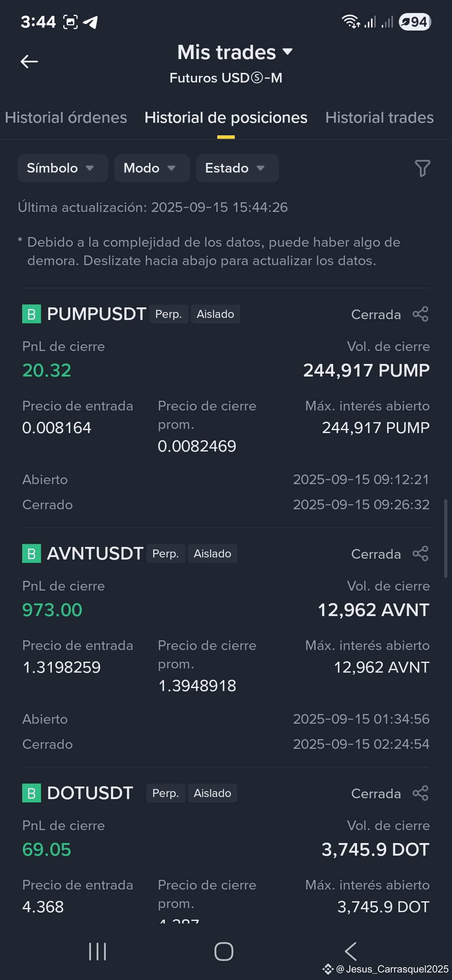Screen dimensions: 452x980
Task: Tap the green B icon beside PUMPUSDT
Action: [x=31, y=314]
